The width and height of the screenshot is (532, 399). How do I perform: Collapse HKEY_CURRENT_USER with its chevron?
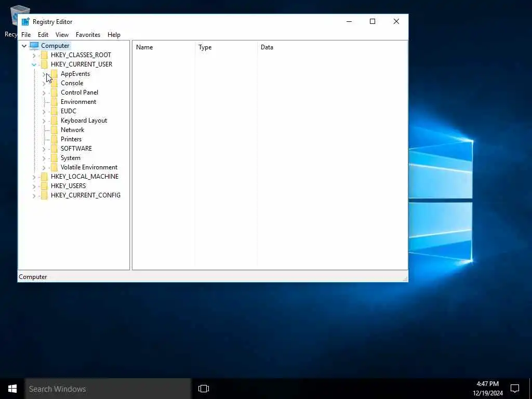click(34, 64)
